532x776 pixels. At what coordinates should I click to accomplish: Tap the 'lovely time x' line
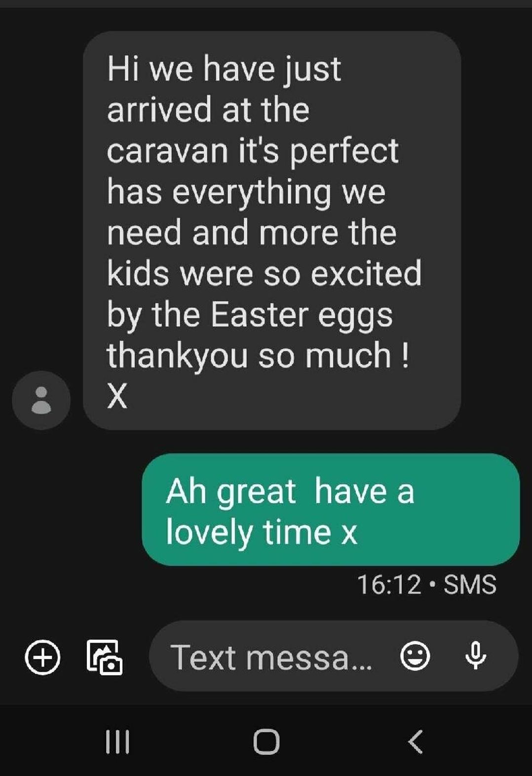coord(262,532)
